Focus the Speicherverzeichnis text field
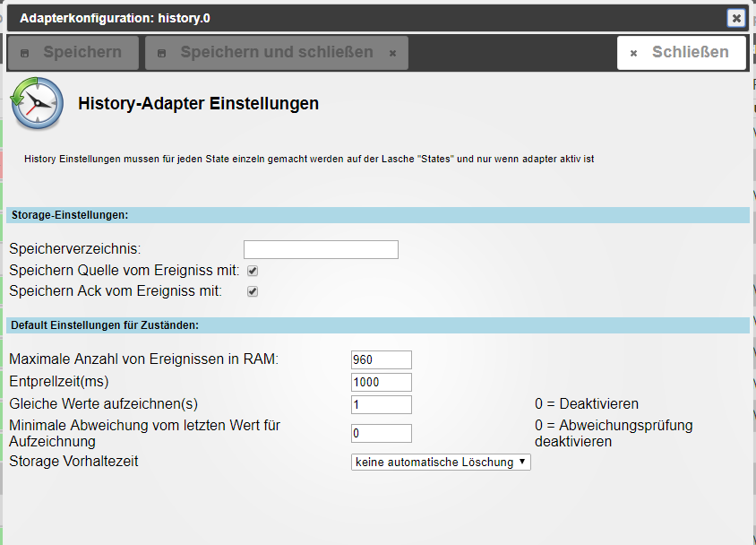The image size is (756, 545). (x=321, y=249)
